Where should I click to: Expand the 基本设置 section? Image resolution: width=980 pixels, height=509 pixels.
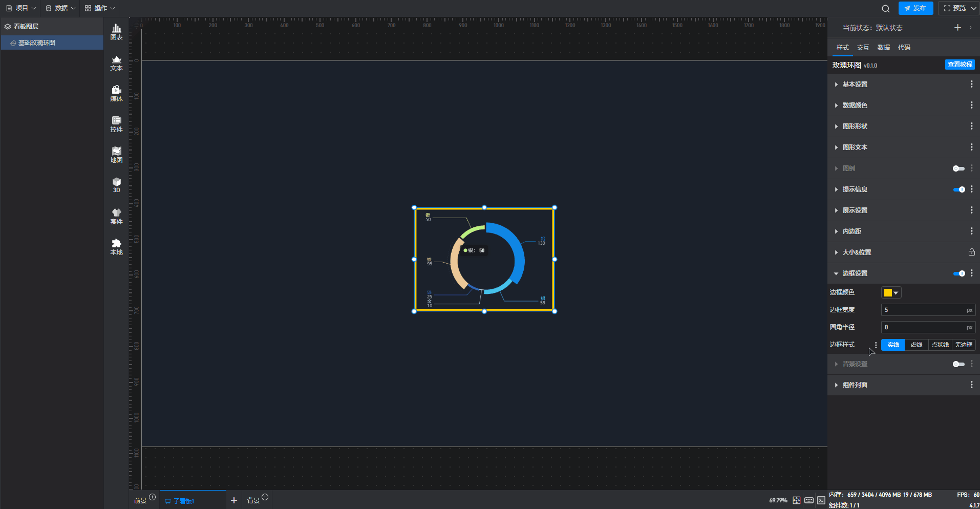(x=855, y=84)
